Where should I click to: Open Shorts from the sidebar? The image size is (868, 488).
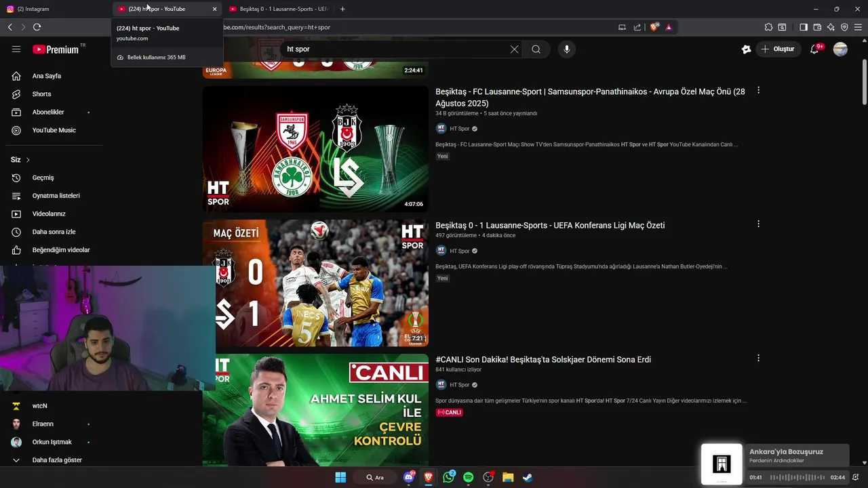tap(41, 94)
